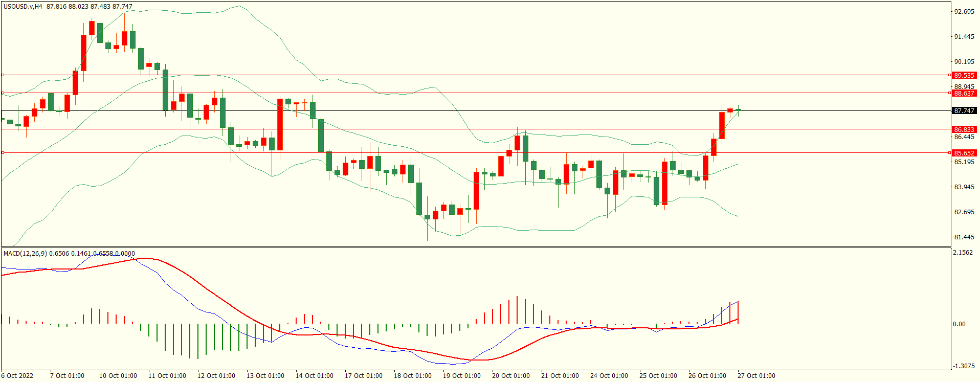Click the 6 Oct 2022 date label
Viewport: 980px width, 382px height.
[17, 375]
